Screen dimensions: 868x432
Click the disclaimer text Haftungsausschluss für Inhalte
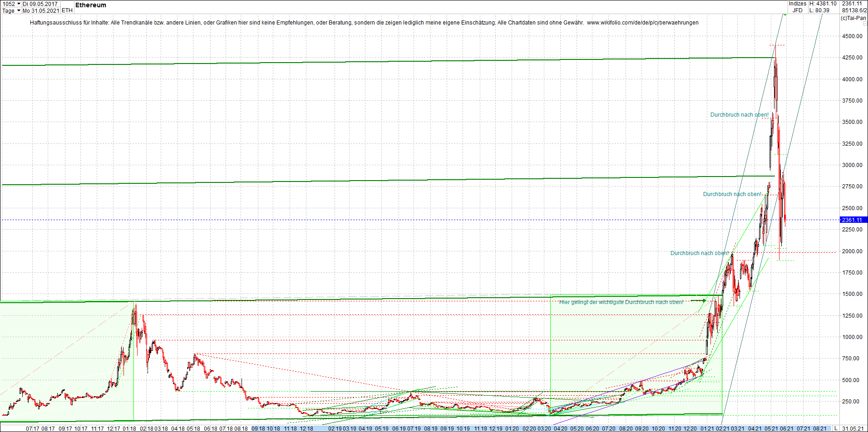pos(69,23)
